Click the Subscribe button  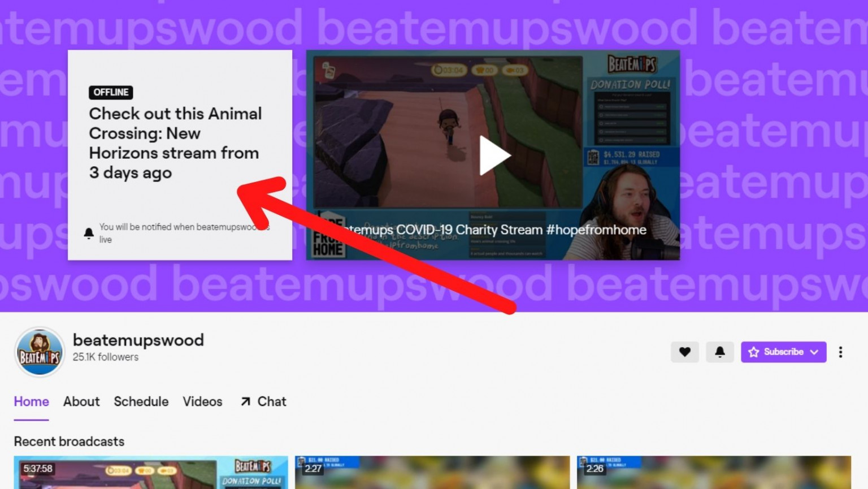point(783,352)
